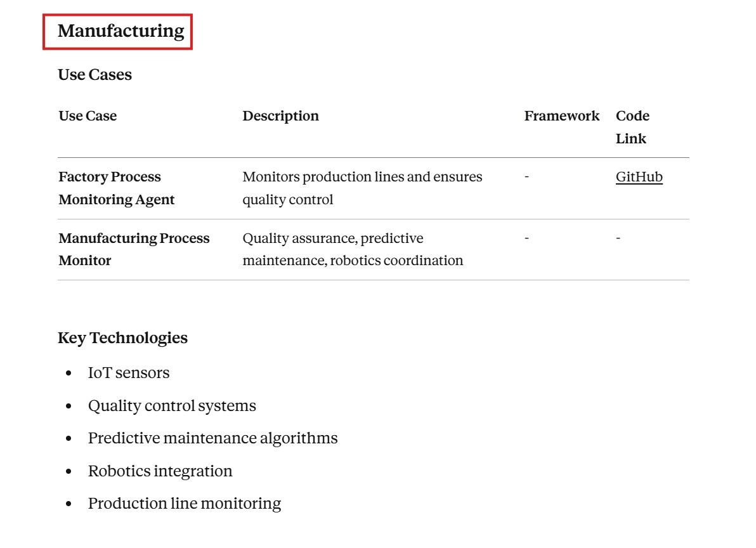This screenshot has width=756, height=548.
Task: Click the Robotics integration bullet item
Action: pyautogui.click(x=160, y=471)
